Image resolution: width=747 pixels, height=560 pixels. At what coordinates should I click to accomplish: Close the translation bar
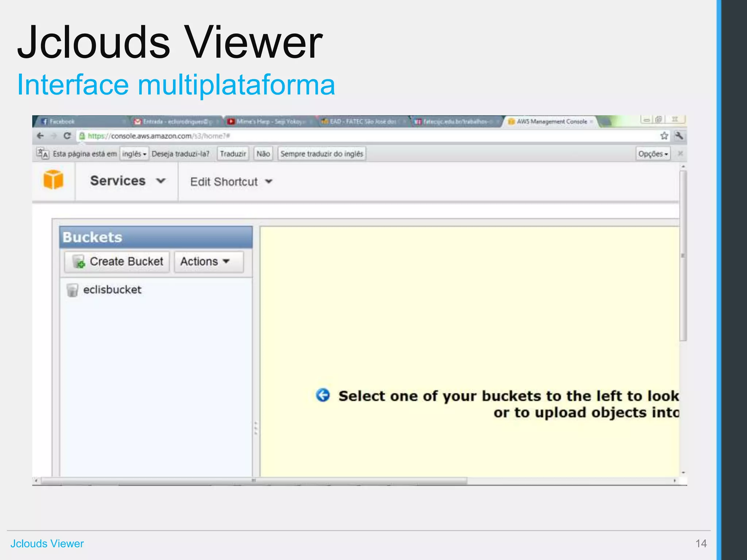(680, 153)
